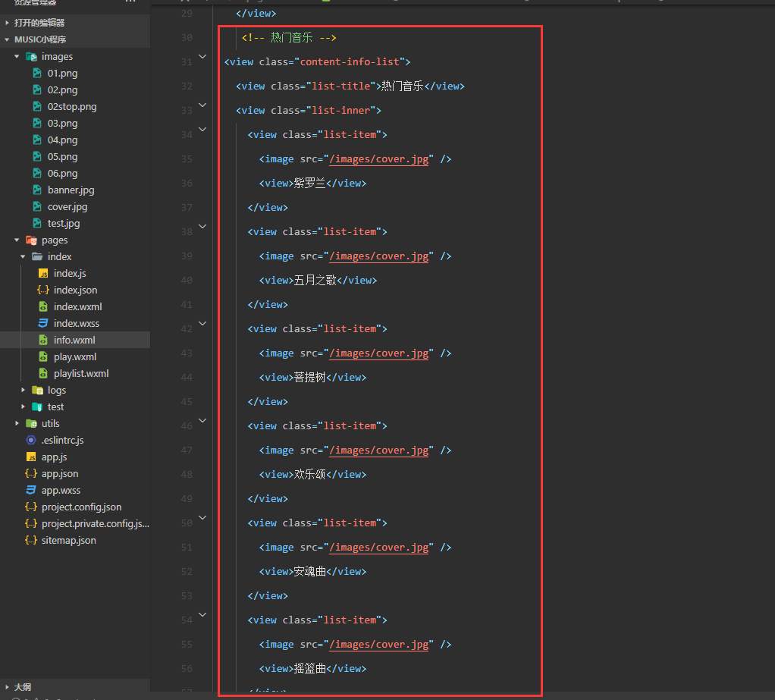The height and width of the screenshot is (700, 775).
Task: Open banner.jpg image file
Action: [x=71, y=190]
